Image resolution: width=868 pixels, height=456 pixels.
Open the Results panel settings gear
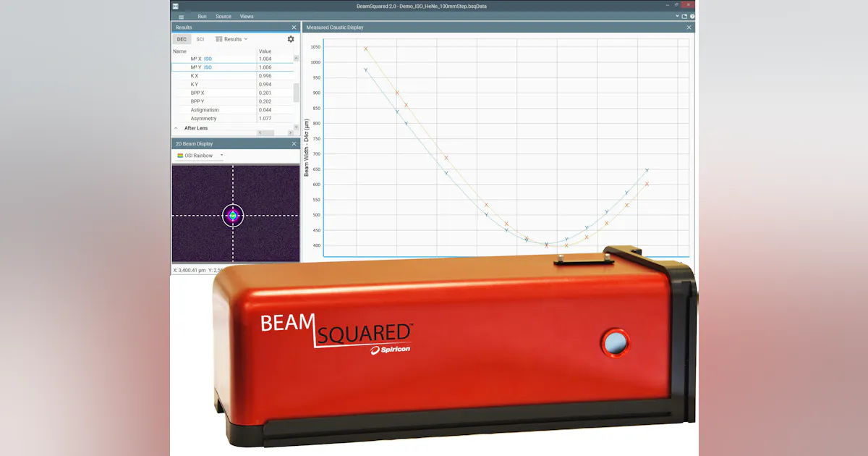pos(291,39)
